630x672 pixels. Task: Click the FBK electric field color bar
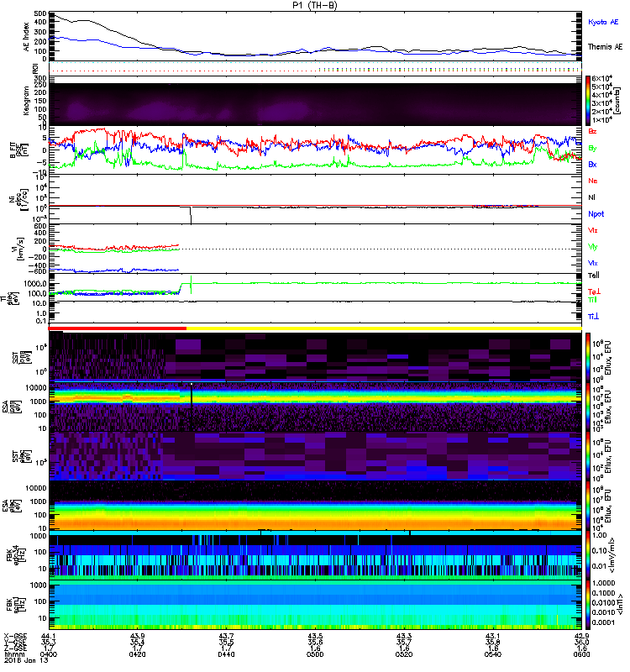(588, 555)
